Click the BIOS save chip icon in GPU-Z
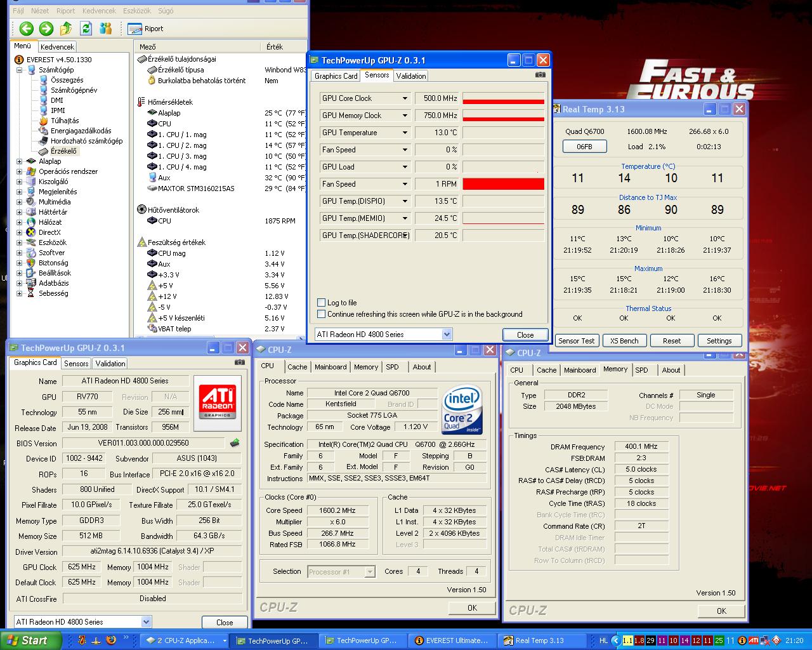The width and height of the screenshot is (812, 650). click(x=235, y=443)
